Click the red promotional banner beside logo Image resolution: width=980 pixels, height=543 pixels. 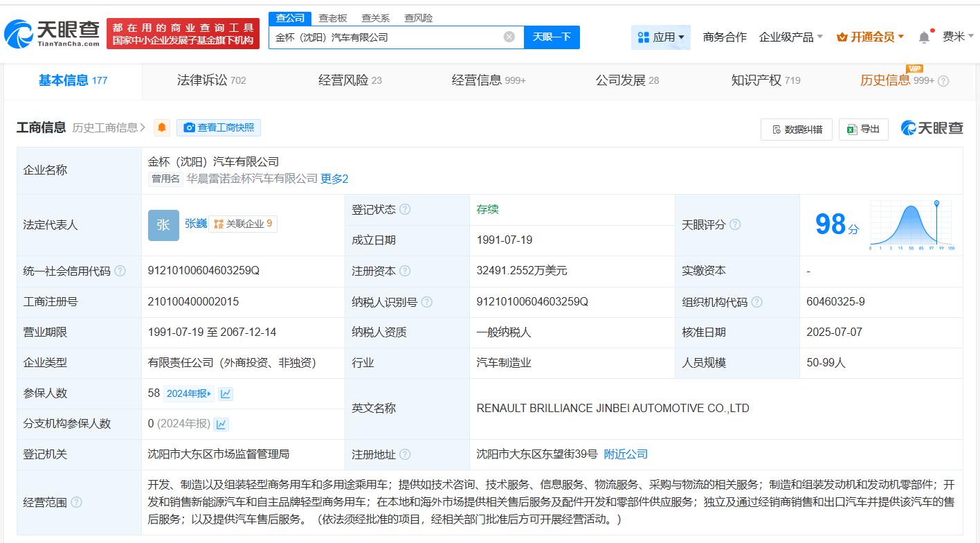(183, 33)
